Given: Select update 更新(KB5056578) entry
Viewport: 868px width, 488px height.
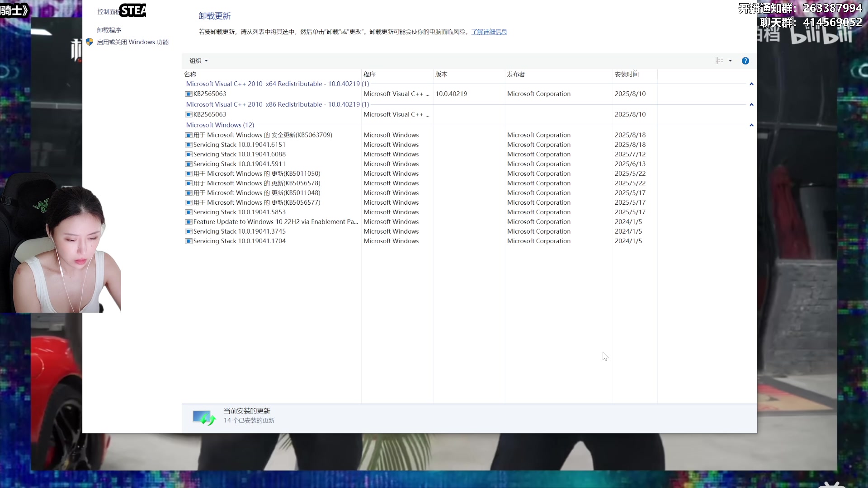Looking at the screenshot, I should tap(257, 183).
